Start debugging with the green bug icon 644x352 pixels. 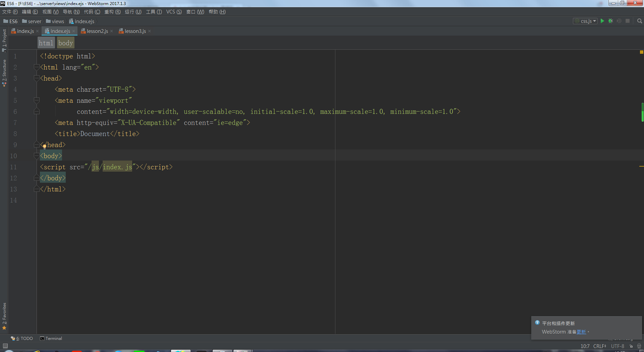(x=611, y=21)
